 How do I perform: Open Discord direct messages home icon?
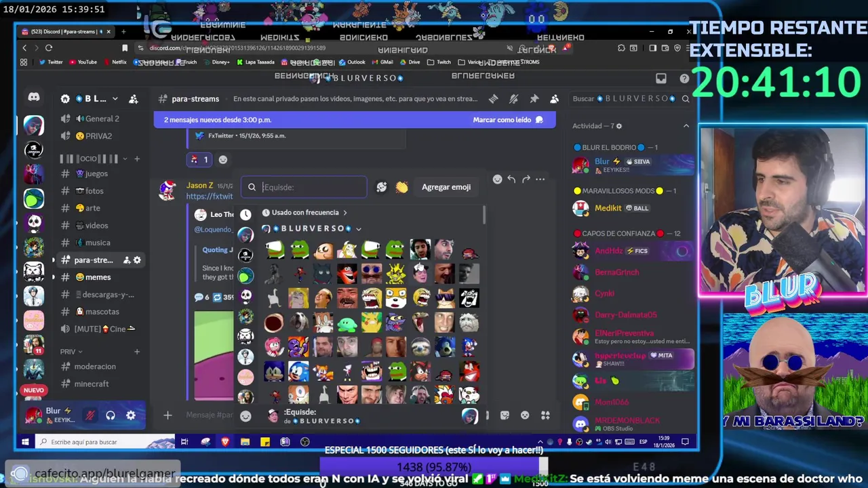[x=33, y=98]
